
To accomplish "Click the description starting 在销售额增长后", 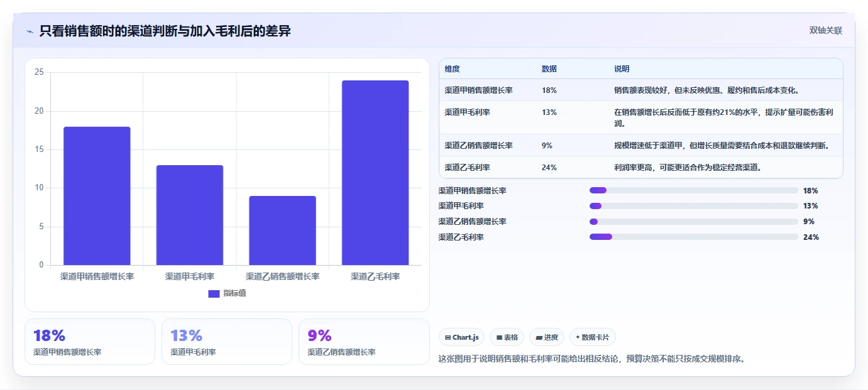I will click(723, 118).
